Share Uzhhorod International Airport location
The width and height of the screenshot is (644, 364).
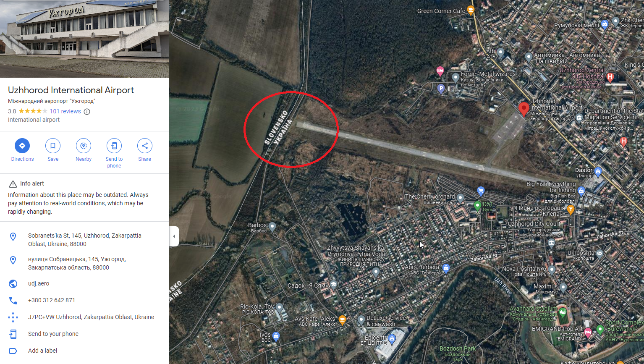tap(145, 146)
